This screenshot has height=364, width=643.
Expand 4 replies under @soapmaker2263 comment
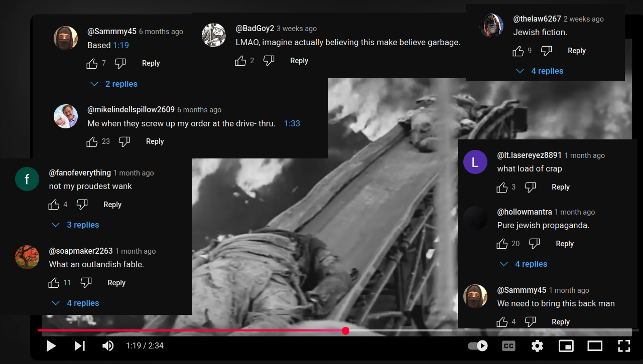point(75,303)
